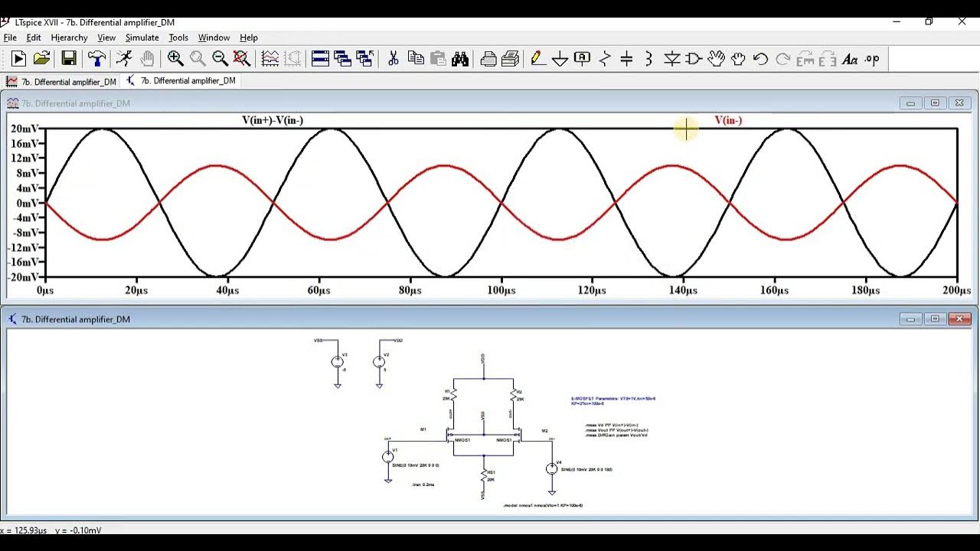Select the Move open-hand tool
980x551 pixels.
(x=717, y=58)
